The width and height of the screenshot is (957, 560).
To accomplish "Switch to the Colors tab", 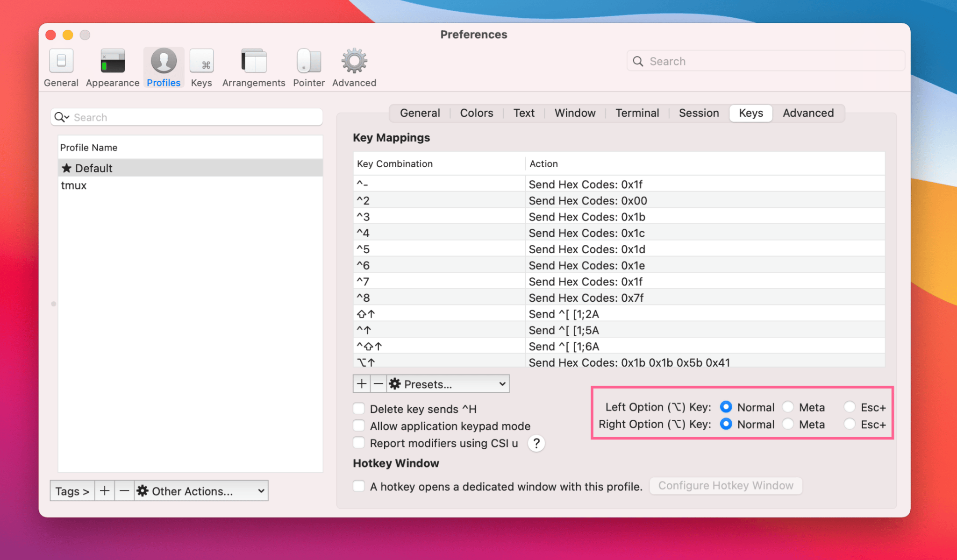I will tap(476, 113).
